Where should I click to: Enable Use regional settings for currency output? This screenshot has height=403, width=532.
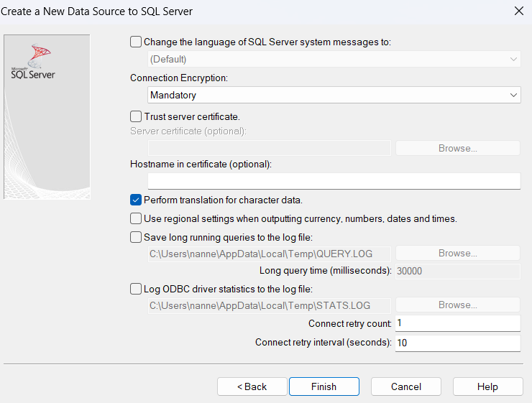136,218
